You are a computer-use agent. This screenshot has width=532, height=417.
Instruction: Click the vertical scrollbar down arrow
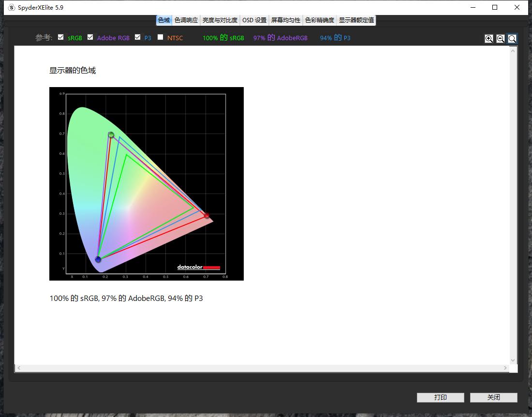pos(513,360)
